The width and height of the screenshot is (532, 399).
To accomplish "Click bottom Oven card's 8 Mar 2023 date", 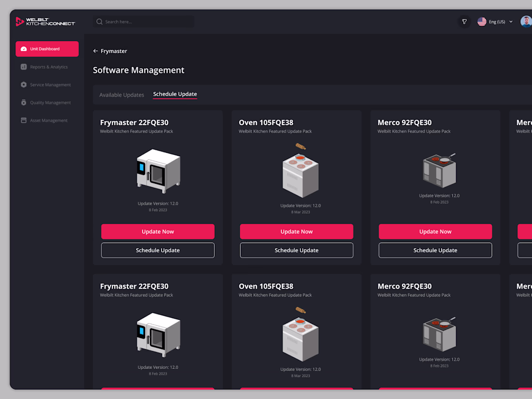I will 301,376.
